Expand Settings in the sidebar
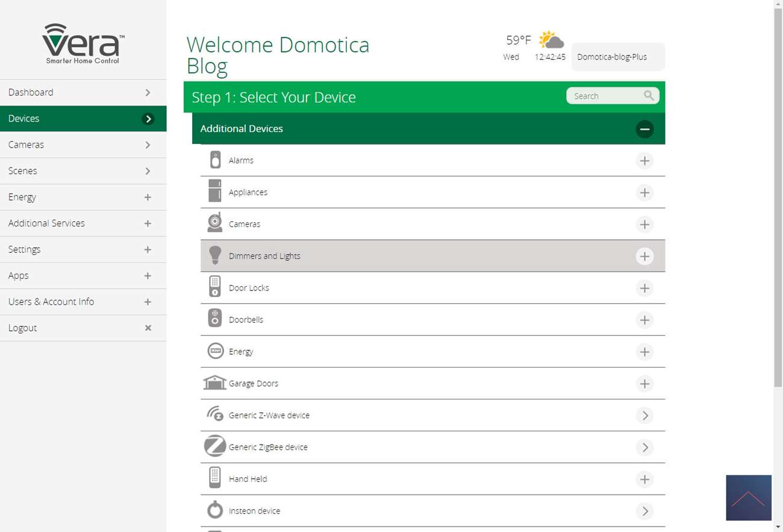The image size is (783, 532). 83,249
